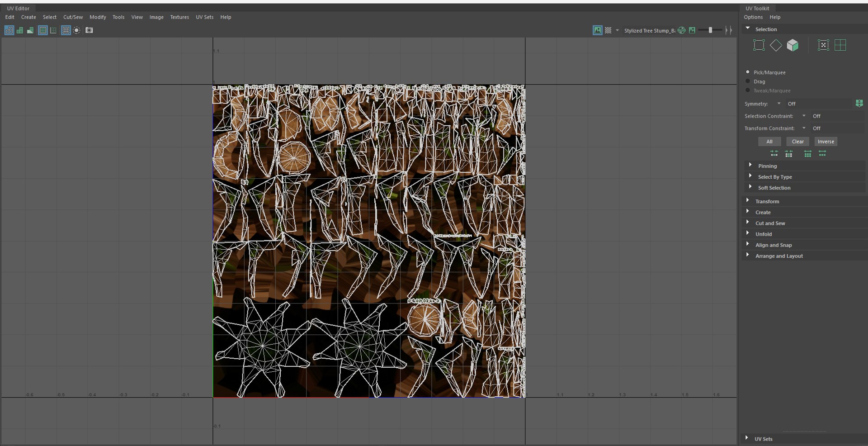The image size is (868, 446).
Task: Click the Inverse selection button
Action: click(x=826, y=142)
